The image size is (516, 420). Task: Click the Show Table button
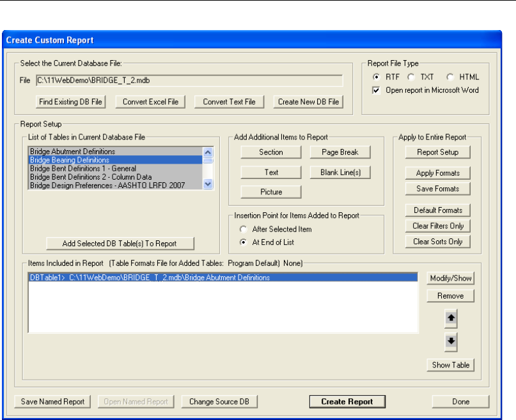[451, 365]
